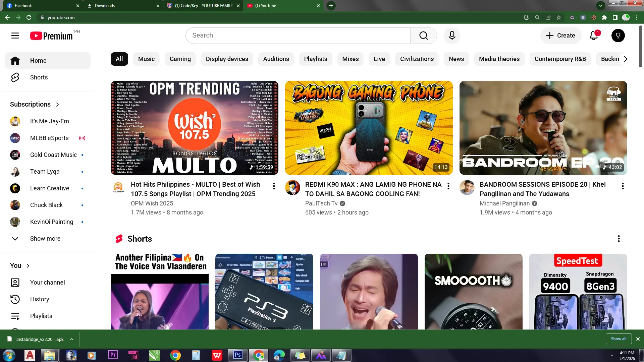Select the Live filter chip
Viewport: 644px width, 362px height.
pyautogui.click(x=379, y=59)
